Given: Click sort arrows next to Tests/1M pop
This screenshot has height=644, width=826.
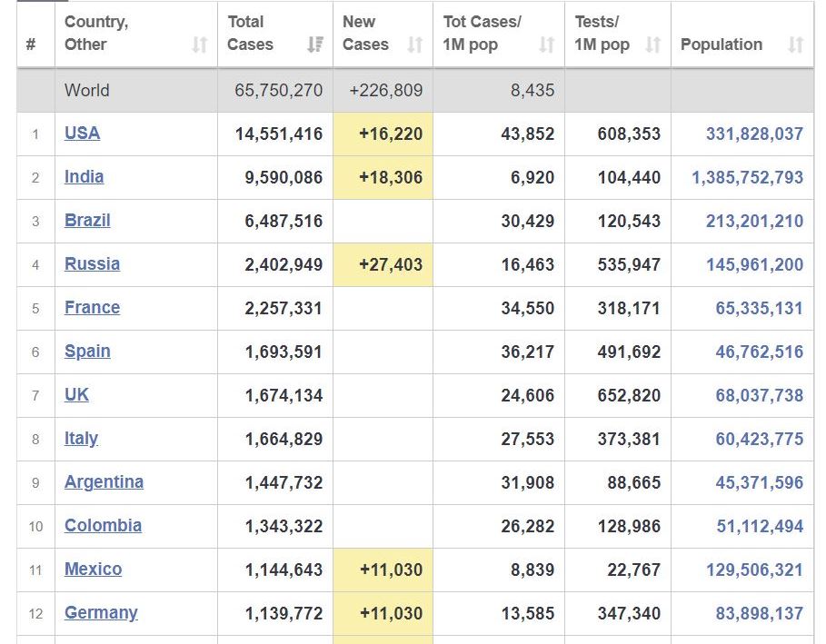Looking at the screenshot, I should point(652,45).
